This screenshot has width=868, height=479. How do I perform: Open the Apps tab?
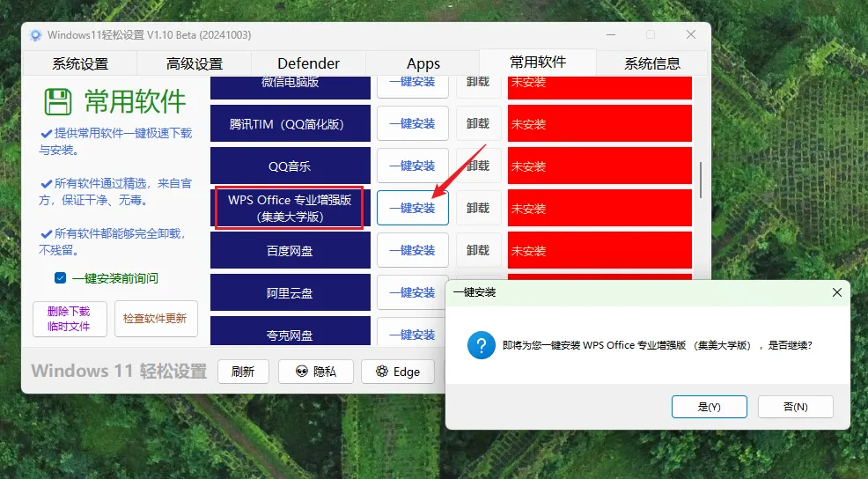(423, 63)
